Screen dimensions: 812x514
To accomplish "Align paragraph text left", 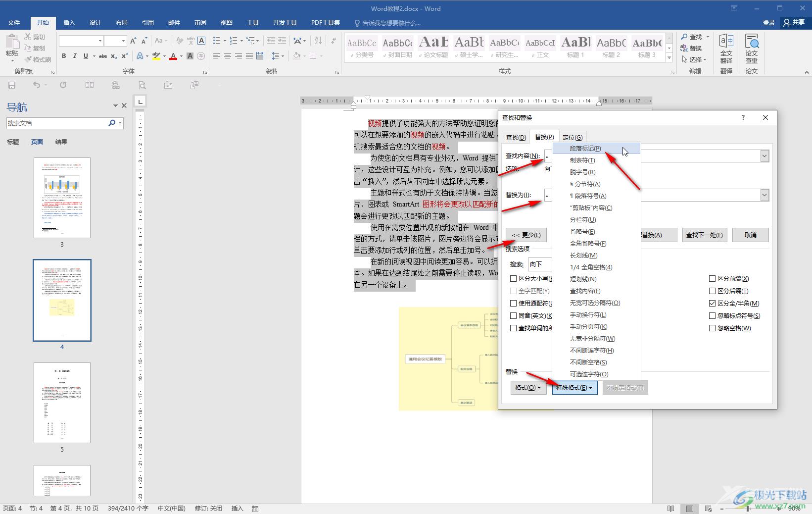I will 217,56.
